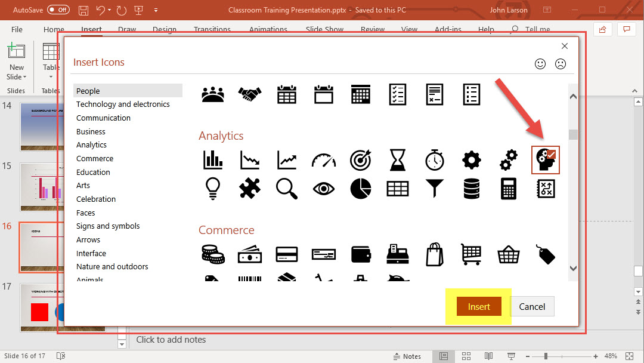Click the zoom slider handle
This screenshot has width=644, height=363.
pyautogui.click(x=546, y=356)
